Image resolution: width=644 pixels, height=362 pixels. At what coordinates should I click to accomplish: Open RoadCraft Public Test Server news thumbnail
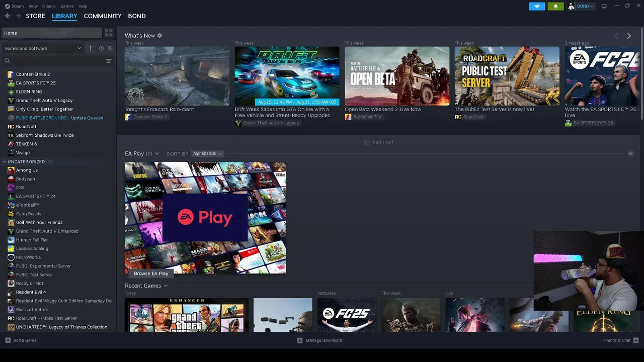click(x=507, y=76)
